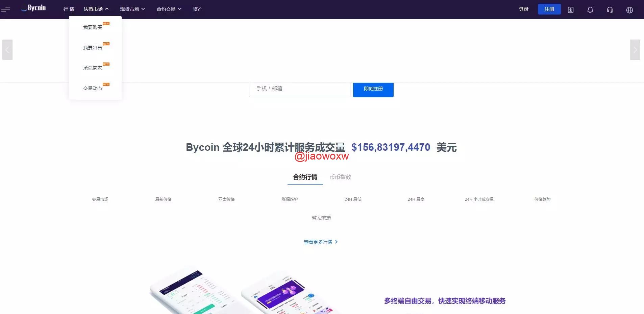Click the 登录 login link
This screenshot has height=314, width=644.
coord(524,9)
